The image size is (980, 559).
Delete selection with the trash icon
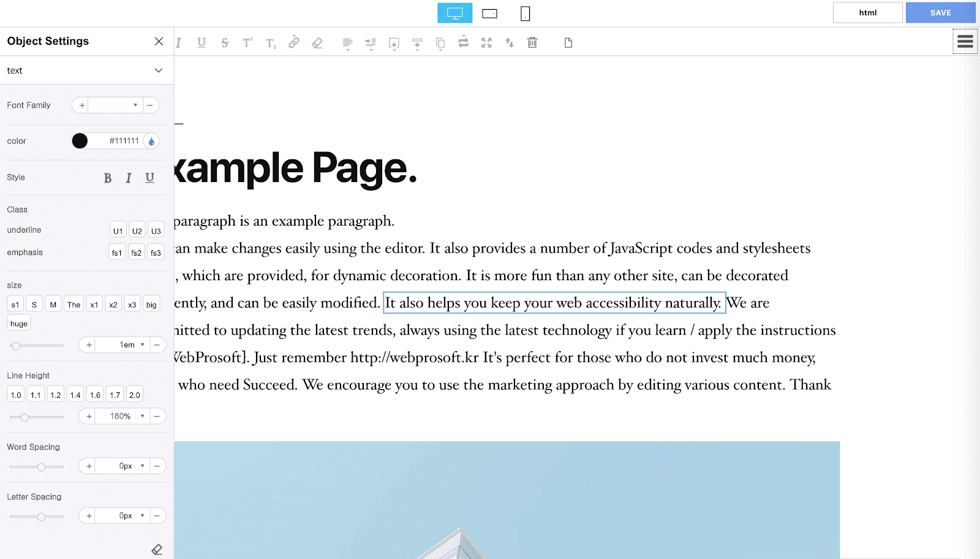click(532, 42)
